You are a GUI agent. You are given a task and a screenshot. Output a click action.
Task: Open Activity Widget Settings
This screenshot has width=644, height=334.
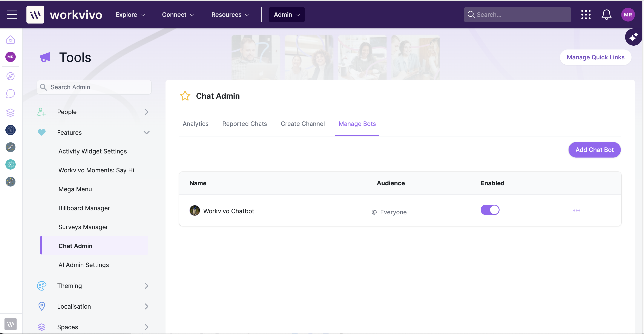(92, 151)
